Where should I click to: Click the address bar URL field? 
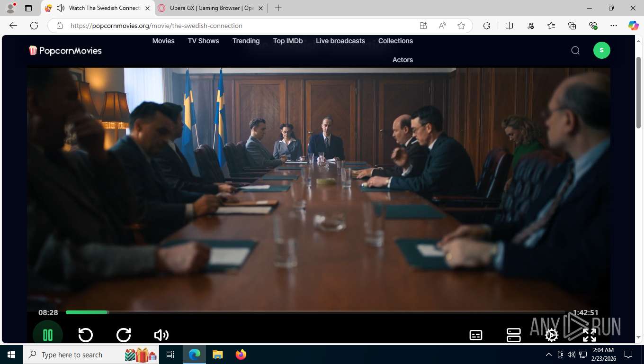pos(241,26)
